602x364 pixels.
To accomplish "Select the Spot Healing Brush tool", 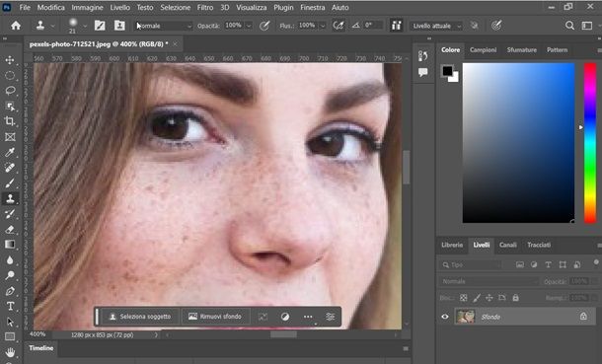I will 10,168.
